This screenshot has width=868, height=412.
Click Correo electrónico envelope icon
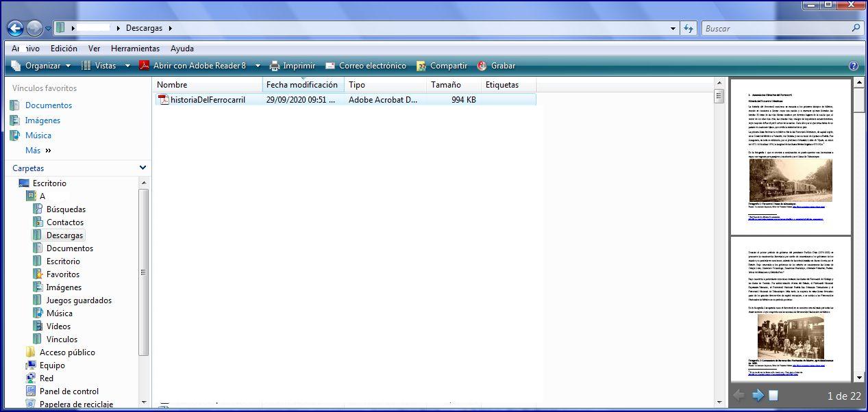(330, 66)
